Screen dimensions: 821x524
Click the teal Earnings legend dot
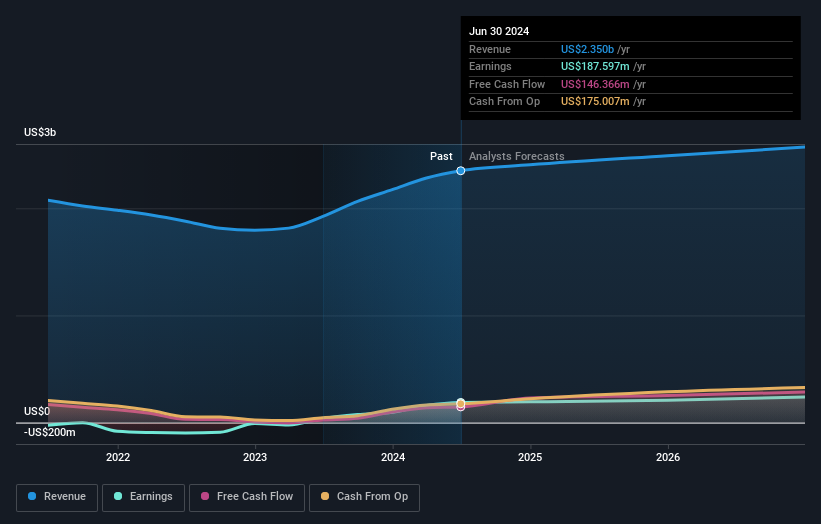point(118,496)
